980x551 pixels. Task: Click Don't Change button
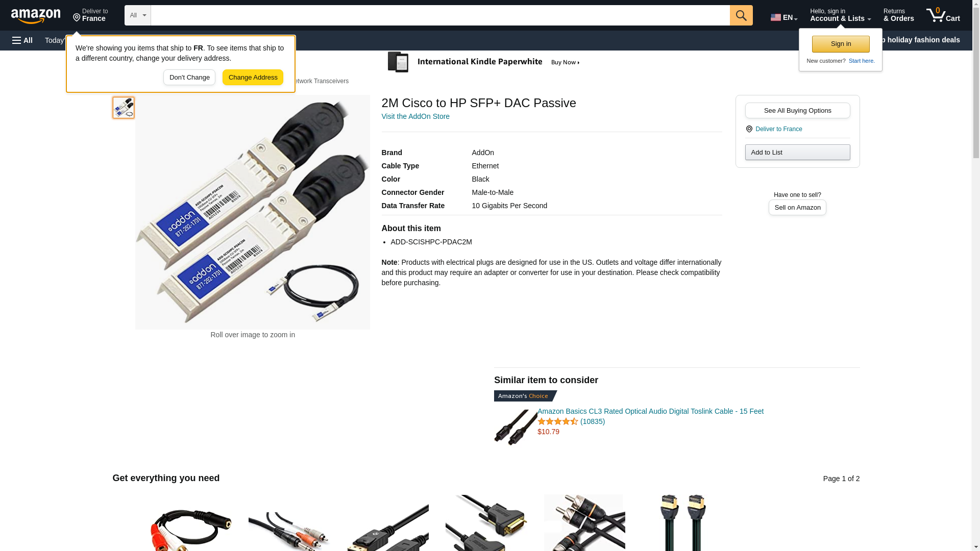click(x=189, y=78)
